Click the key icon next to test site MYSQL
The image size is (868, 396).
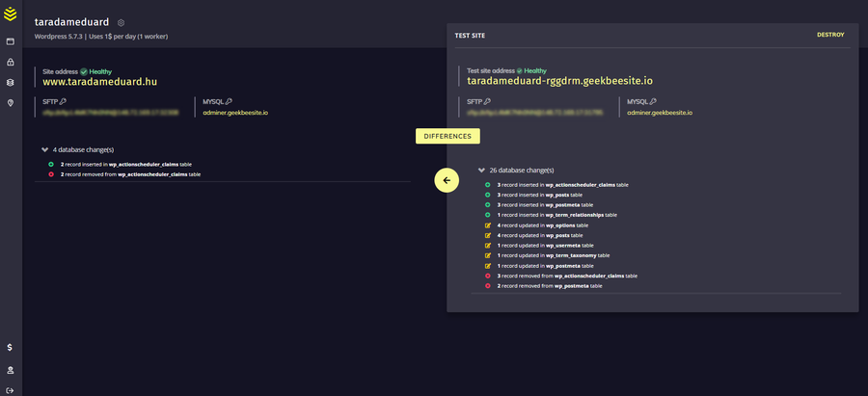655,101
